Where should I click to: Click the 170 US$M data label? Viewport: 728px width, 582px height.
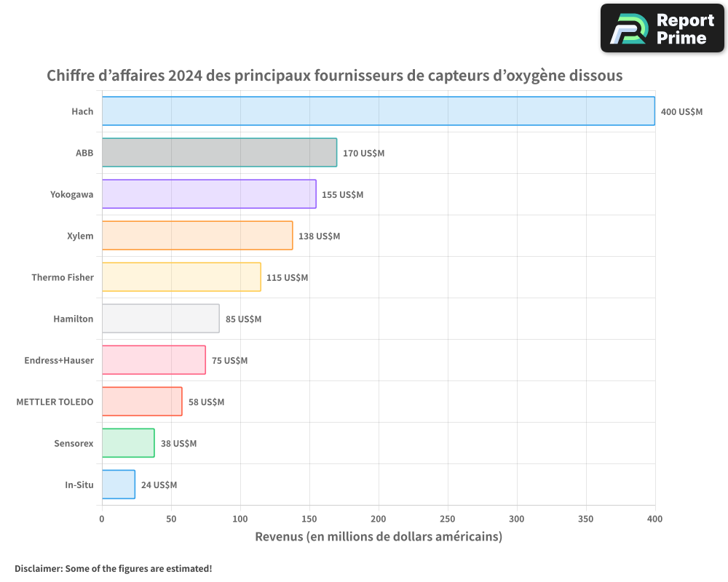point(363,154)
